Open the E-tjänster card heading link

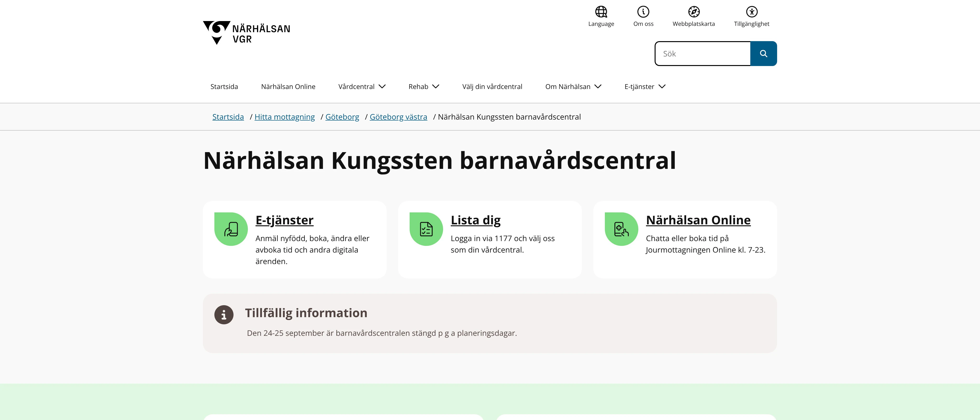284,220
